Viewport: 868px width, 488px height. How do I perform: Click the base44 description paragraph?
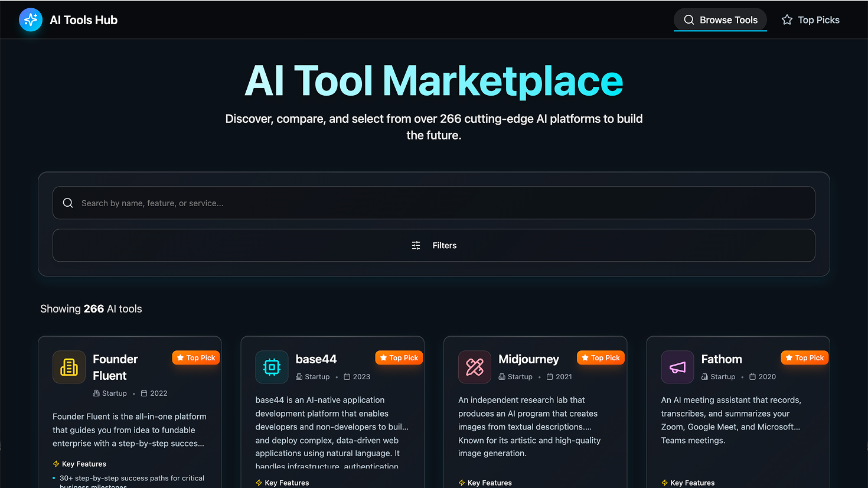(x=332, y=433)
